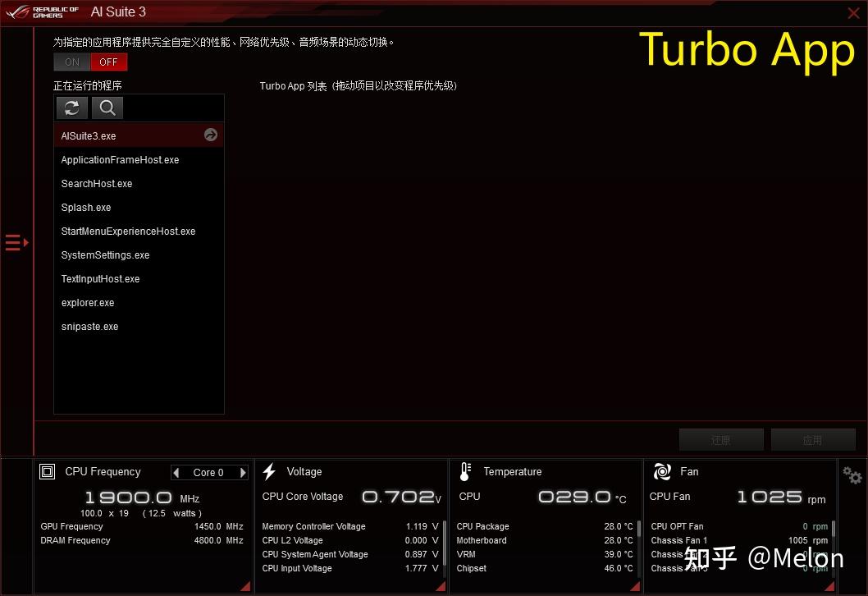Click VRM temperature row

pyautogui.click(x=545, y=554)
